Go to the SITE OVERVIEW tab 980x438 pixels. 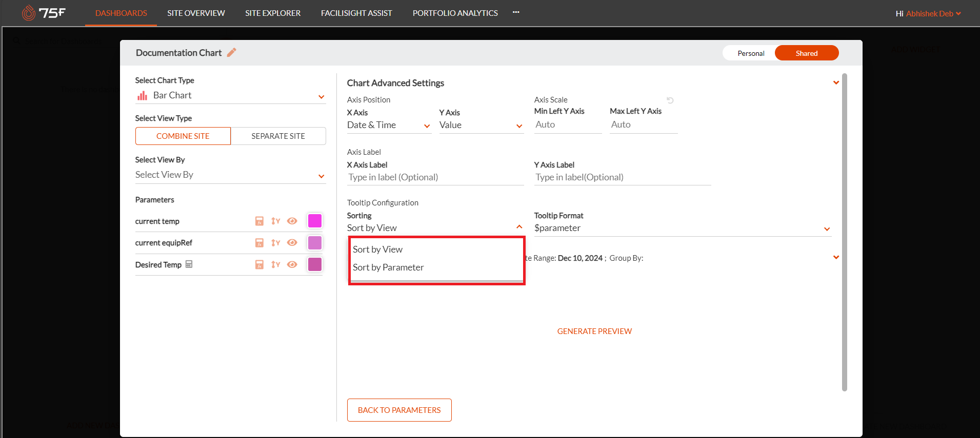click(196, 13)
